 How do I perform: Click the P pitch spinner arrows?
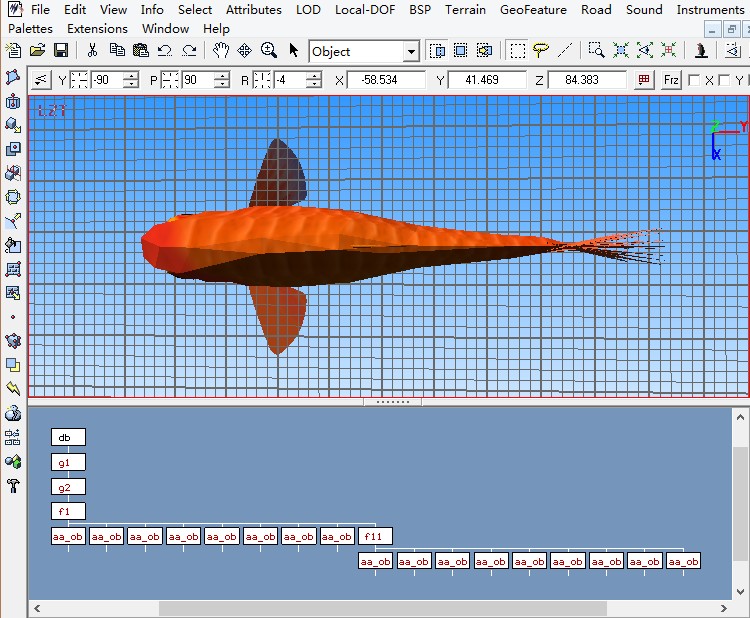tap(221, 80)
